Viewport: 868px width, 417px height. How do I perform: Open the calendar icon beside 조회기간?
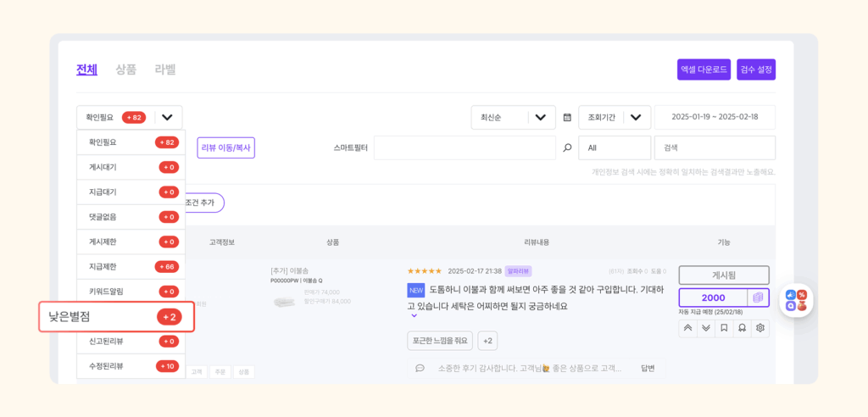click(567, 118)
